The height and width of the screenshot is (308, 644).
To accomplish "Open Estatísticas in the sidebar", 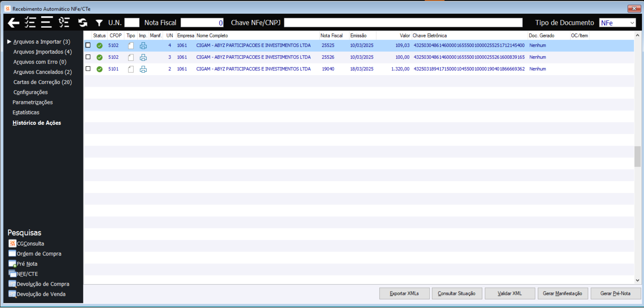I will [26, 112].
